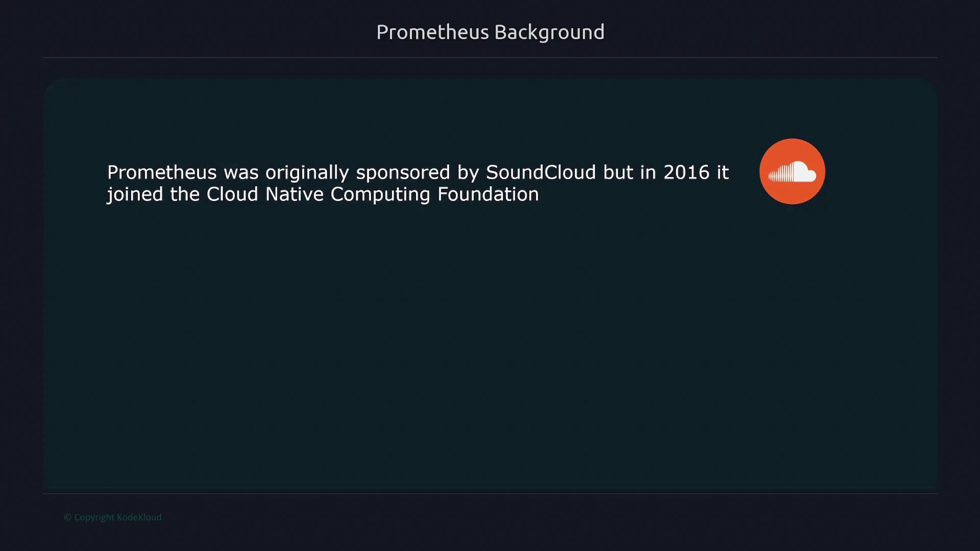Click the word SoundCloud in the sentence
Screen dimensions: 980x551
point(541,172)
